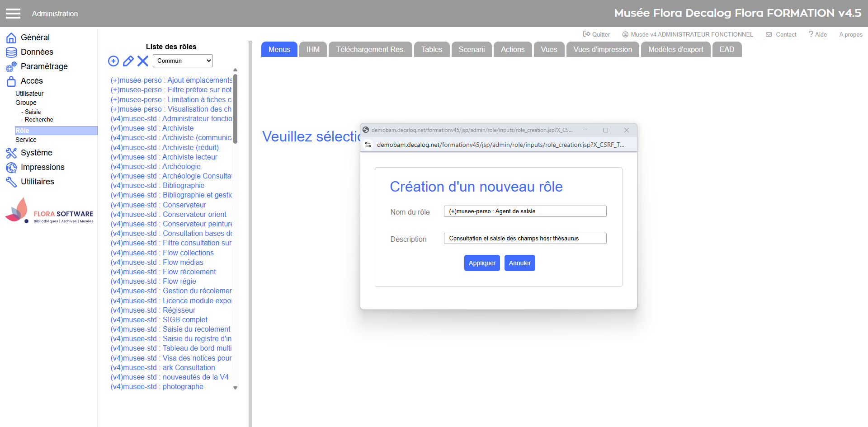
Task: Select the Archiviste lecteur role
Action: pyautogui.click(x=190, y=157)
